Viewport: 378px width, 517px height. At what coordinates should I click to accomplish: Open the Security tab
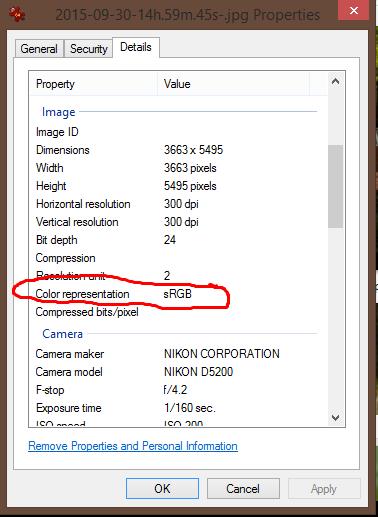click(x=89, y=49)
